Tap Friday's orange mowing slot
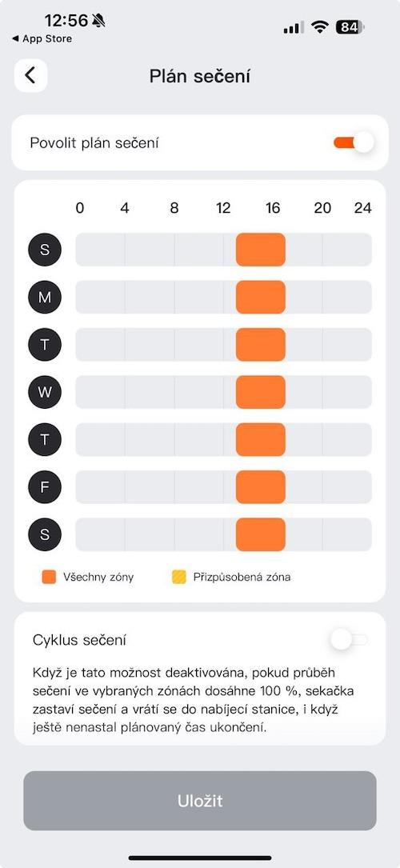The height and width of the screenshot is (868, 400). point(261,487)
